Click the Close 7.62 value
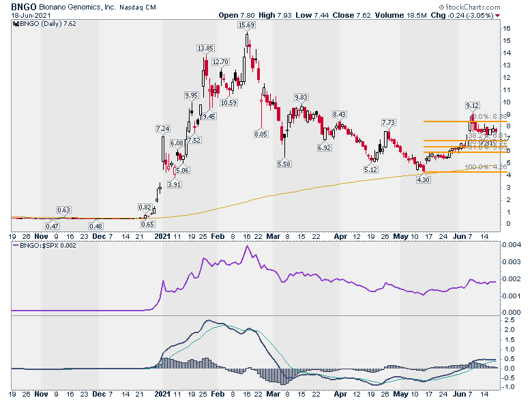 click(x=351, y=15)
